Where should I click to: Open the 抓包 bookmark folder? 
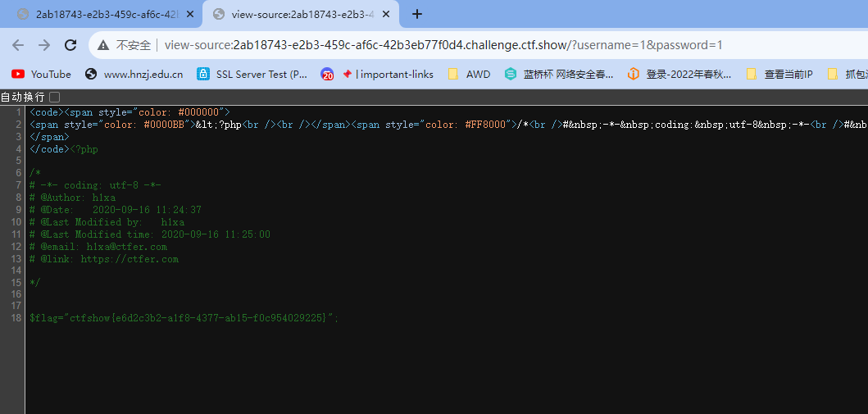click(x=847, y=74)
